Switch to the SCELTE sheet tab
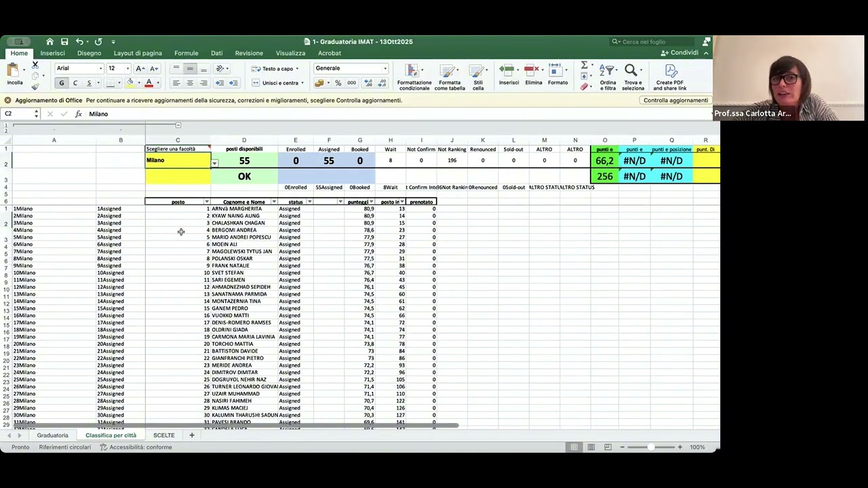Image resolution: width=868 pixels, height=488 pixels. tap(163, 435)
